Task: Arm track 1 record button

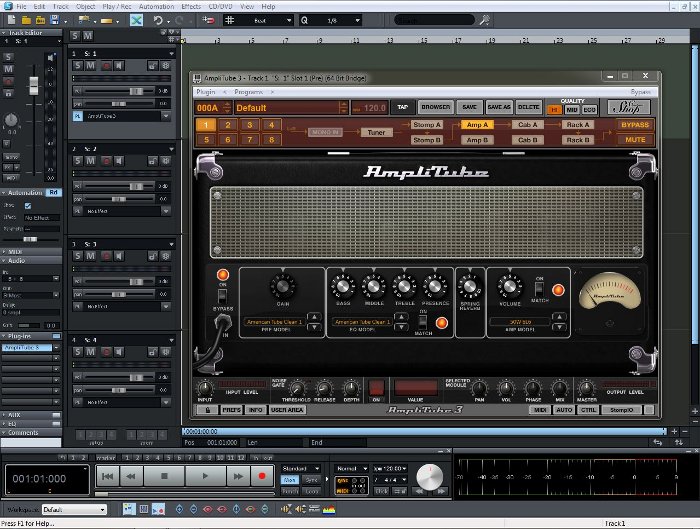Action: [x=106, y=66]
